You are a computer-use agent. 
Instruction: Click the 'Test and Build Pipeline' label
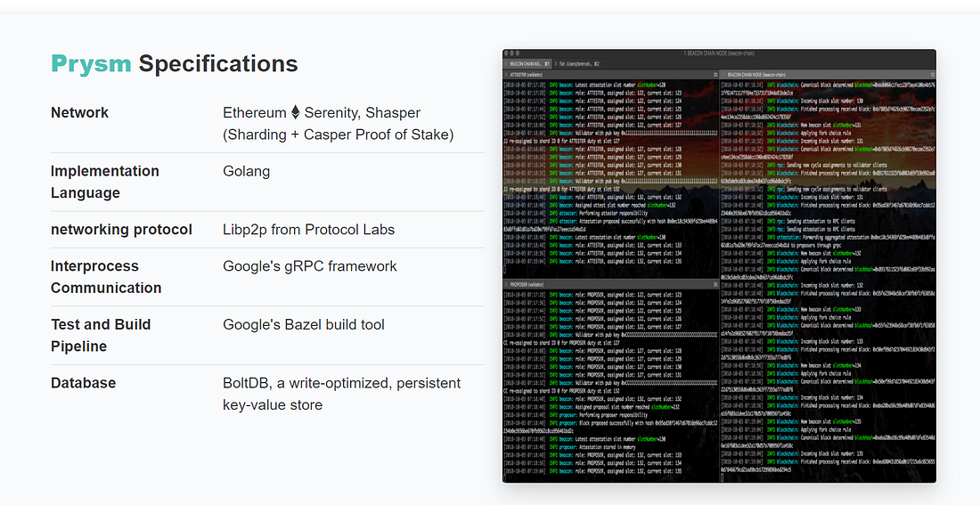tap(101, 336)
